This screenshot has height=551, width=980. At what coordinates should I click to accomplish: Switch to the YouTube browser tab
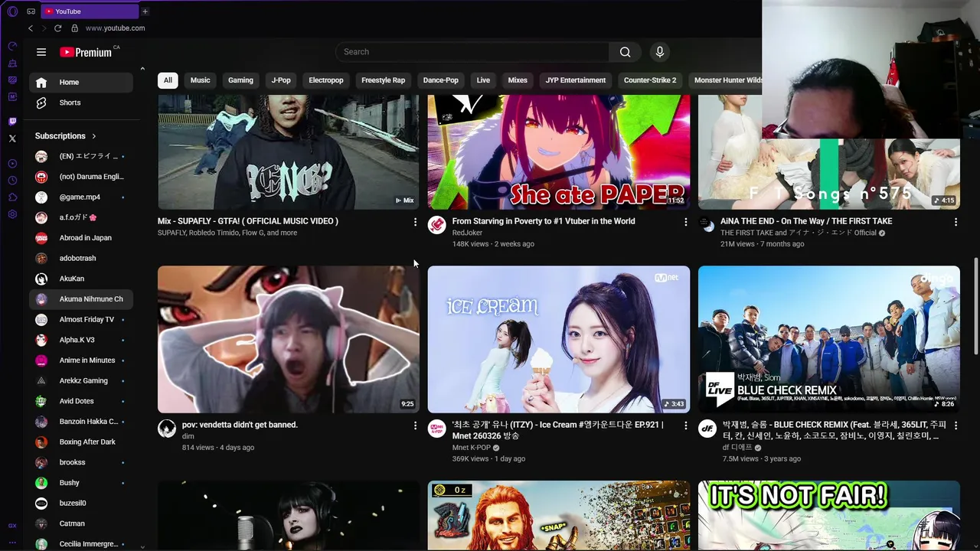(88, 11)
